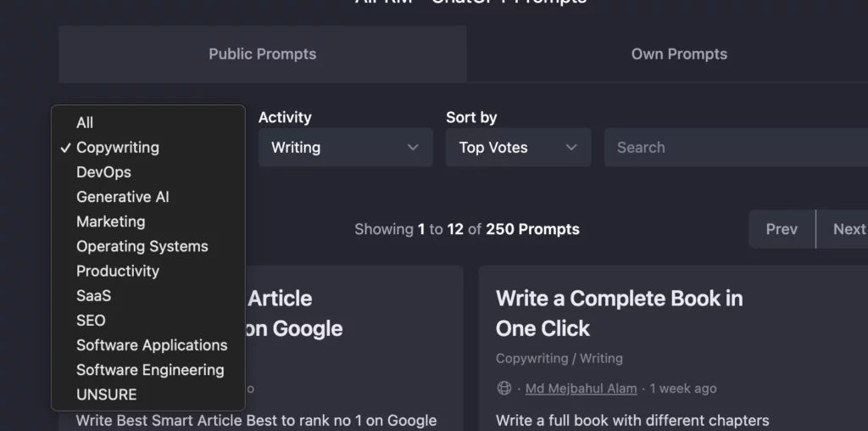Click the checkmark next to Copywriting

(x=66, y=148)
